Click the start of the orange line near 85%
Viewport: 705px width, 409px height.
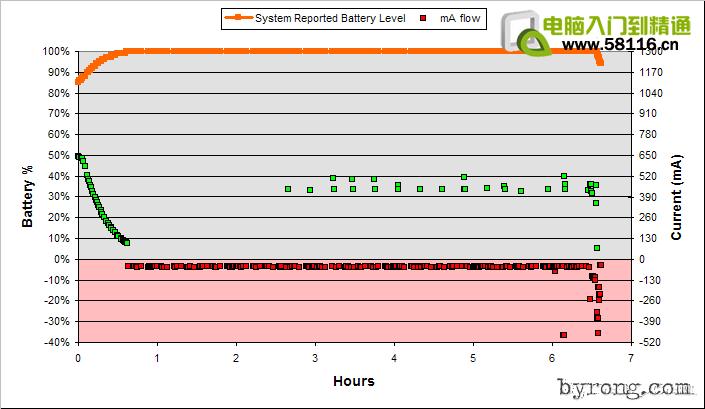pos(78,82)
